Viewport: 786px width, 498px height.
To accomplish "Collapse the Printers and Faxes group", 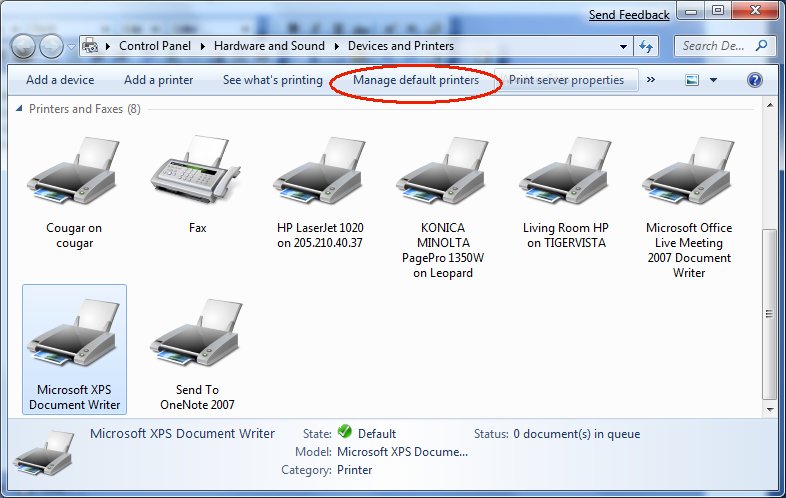I will click(19, 108).
